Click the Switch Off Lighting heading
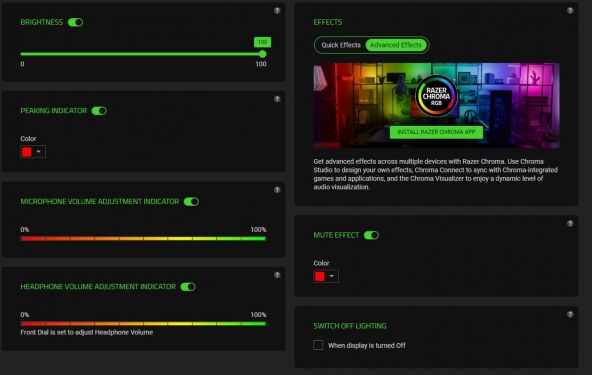Image resolution: width=592 pixels, height=375 pixels. pos(350,326)
